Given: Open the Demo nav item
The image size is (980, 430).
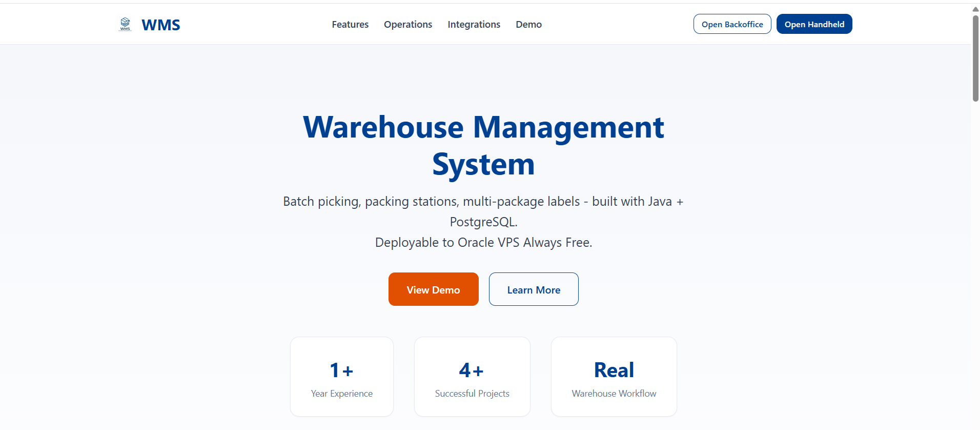Looking at the screenshot, I should click(x=528, y=24).
